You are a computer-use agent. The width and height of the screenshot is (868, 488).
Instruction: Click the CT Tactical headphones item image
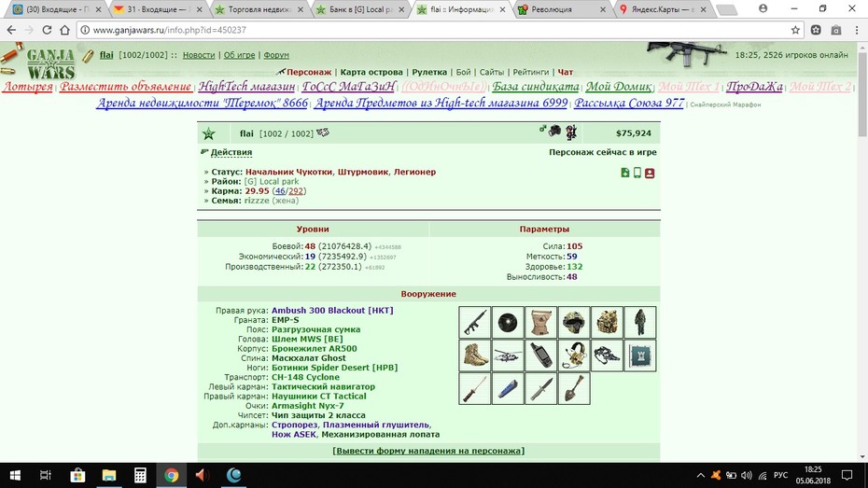point(574,356)
